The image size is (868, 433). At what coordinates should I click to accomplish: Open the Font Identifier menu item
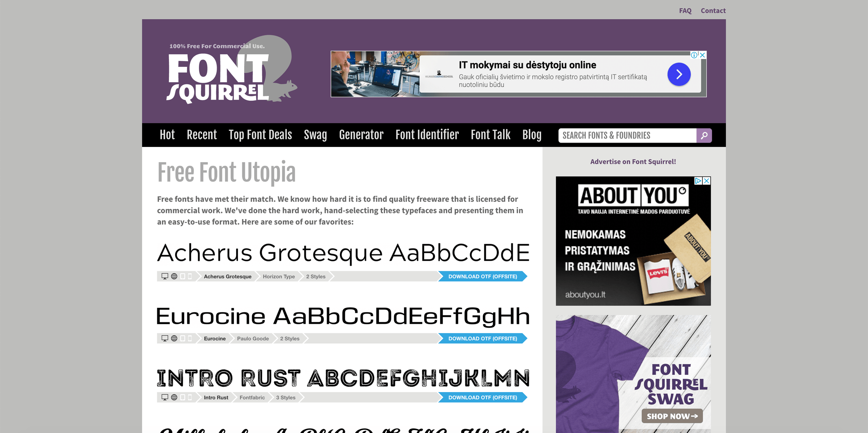tap(427, 135)
